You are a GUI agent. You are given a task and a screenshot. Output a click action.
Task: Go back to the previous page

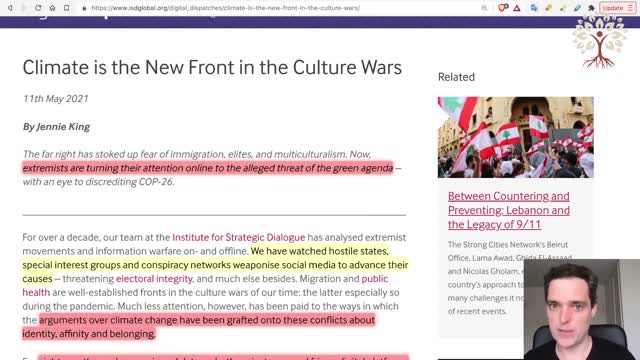(x=10, y=8)
